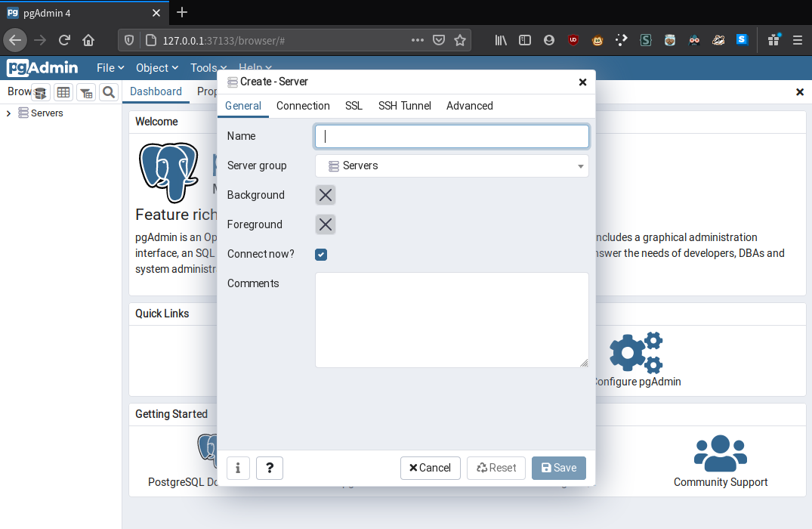812x529 pixels.
Task: Open the Server group dropdown
Action: [x=452, y=166]
